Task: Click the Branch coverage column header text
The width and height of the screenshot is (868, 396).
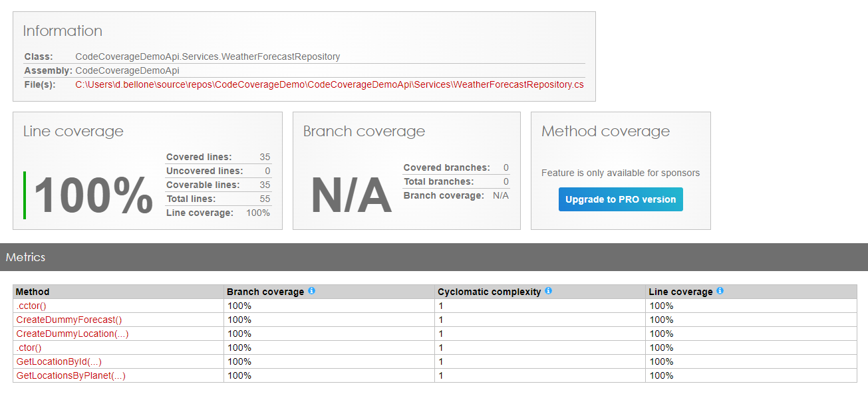Action: tap(265, 292)
